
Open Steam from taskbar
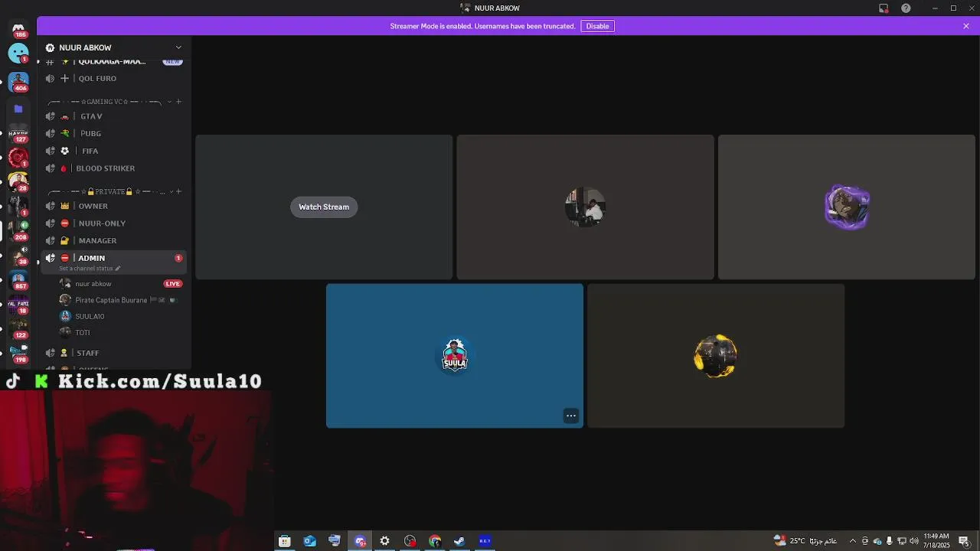pyautogui.click(x=459, y=541)
